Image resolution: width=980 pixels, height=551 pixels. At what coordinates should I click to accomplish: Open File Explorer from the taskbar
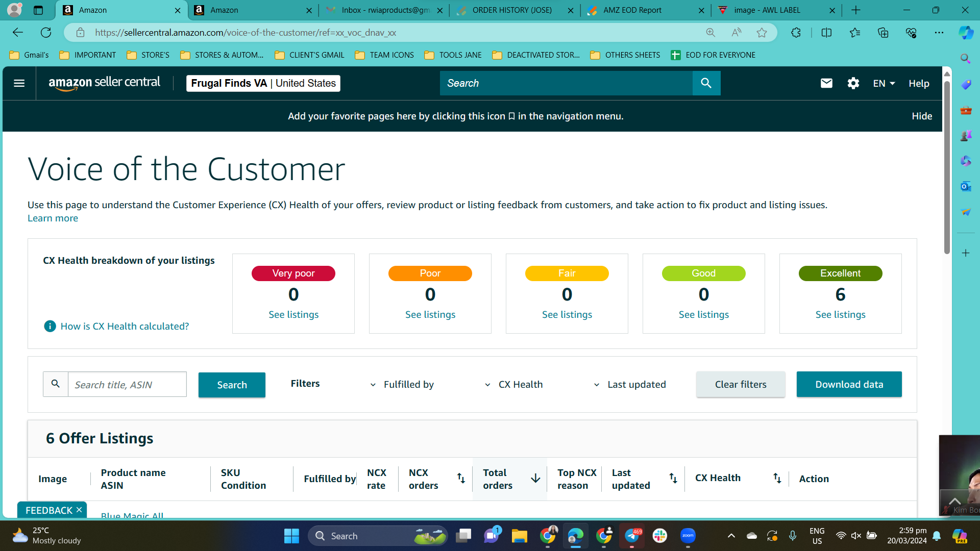click(x=520, y=536)
